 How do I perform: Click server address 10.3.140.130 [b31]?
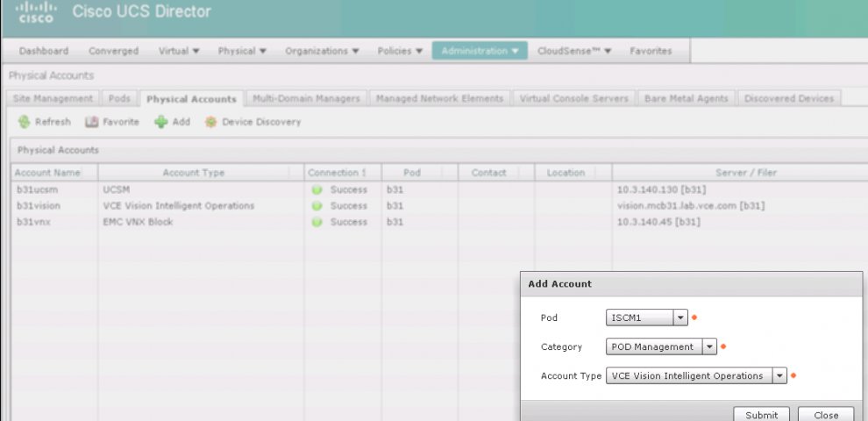coord(661,190)
